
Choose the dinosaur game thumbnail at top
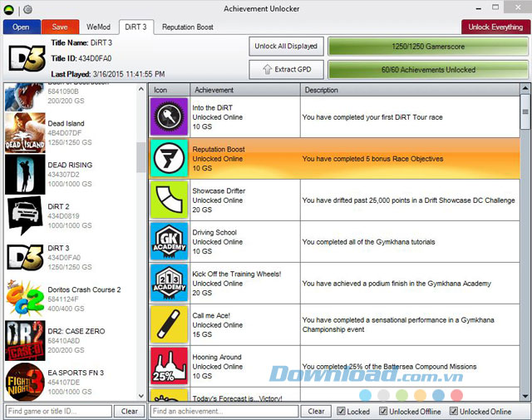point(25,97)
